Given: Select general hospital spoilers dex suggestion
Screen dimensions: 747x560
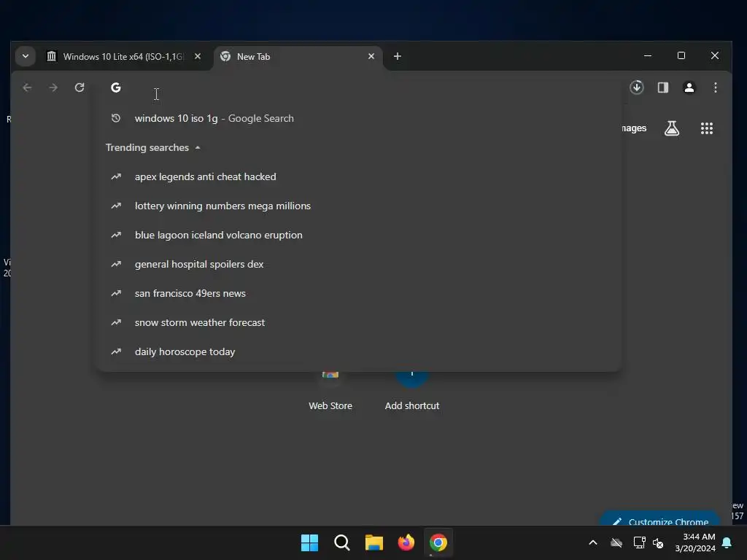Looking at the screenshot, I should 358,264.
